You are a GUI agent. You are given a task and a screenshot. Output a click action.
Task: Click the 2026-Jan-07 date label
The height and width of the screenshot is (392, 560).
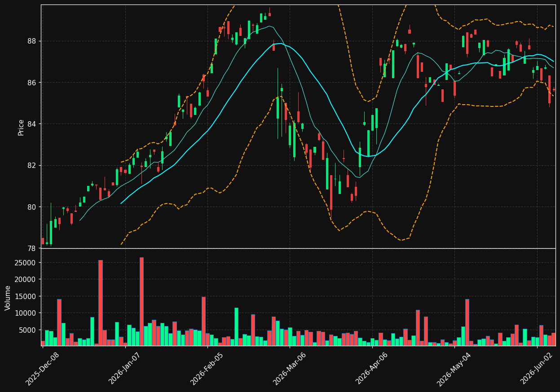(125, 369)
